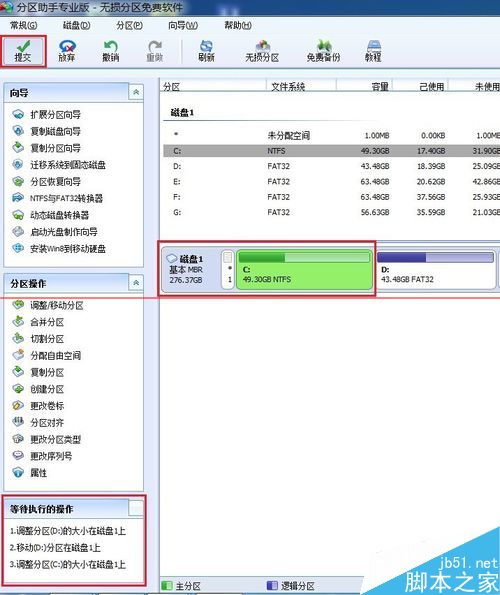Click pending operation 2.移动(D:)分区
Screen dimensions: 500x595
click(55, 548)
